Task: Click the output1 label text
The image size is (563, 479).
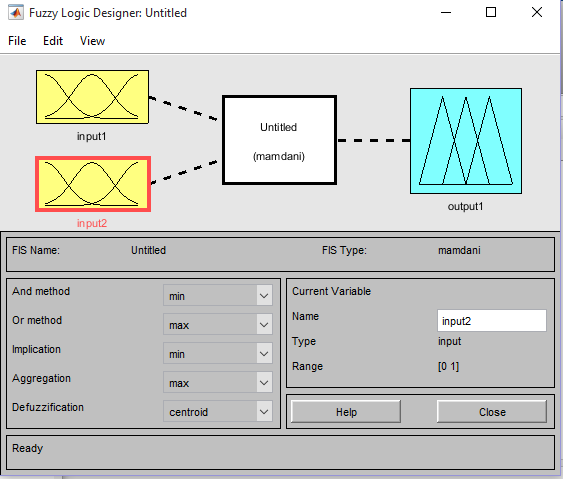Action: [465, 206]
